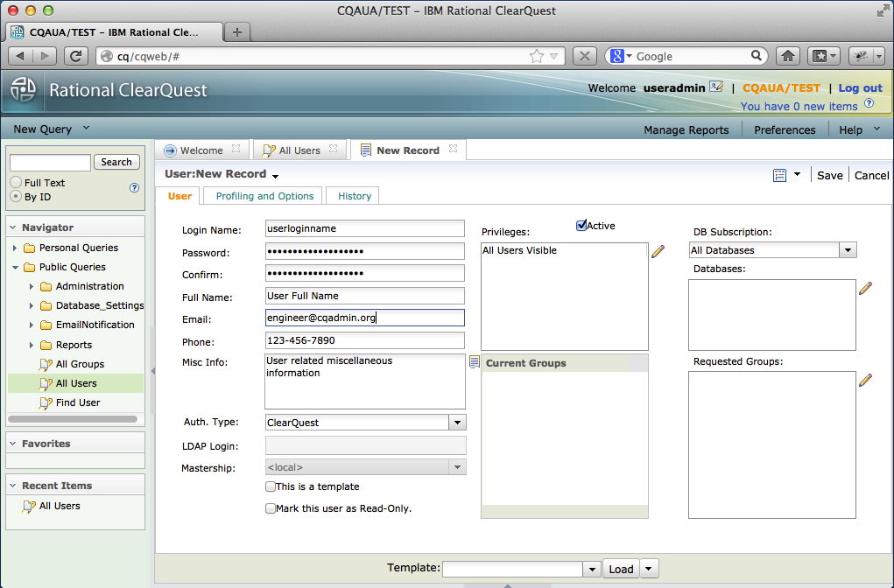Click the browser Forward arrow button

point(45,56)
